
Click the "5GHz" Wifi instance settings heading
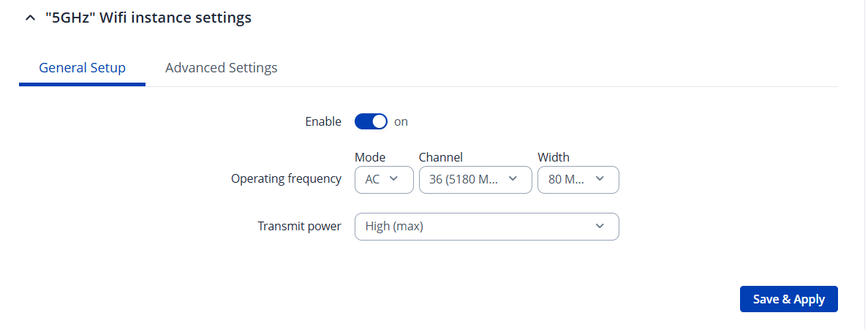click(x=148, y=18)
